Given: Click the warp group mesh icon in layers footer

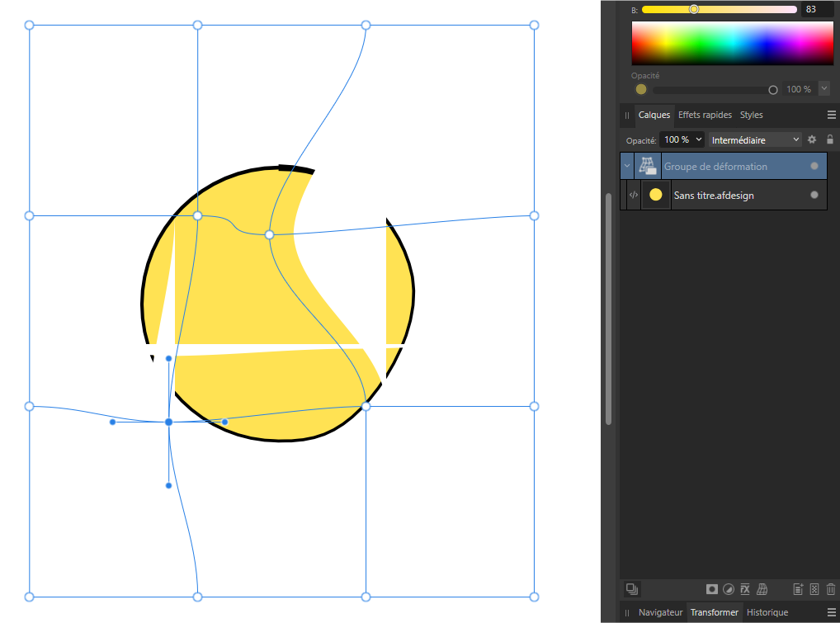Looking at the screenshot, I should pyautogui.click(x=762, y=589).
